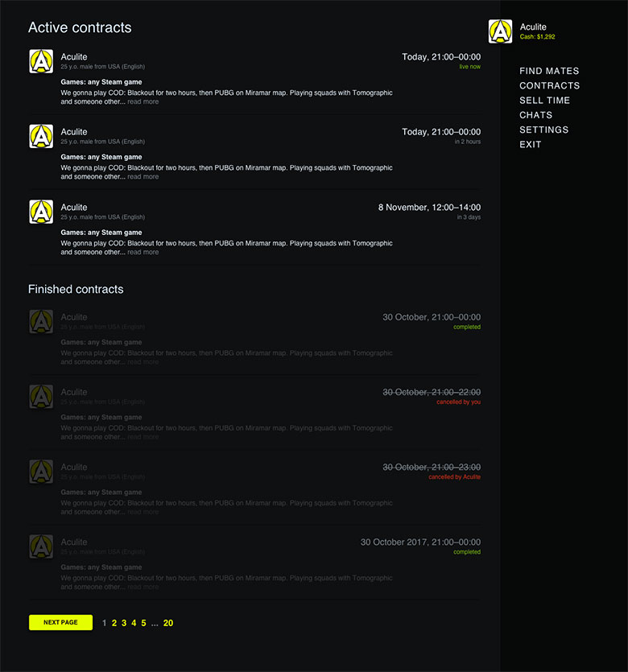Click Aculite avatar in the 8 November contract
This screenshot has width=628, height=672.
(41, 212)
